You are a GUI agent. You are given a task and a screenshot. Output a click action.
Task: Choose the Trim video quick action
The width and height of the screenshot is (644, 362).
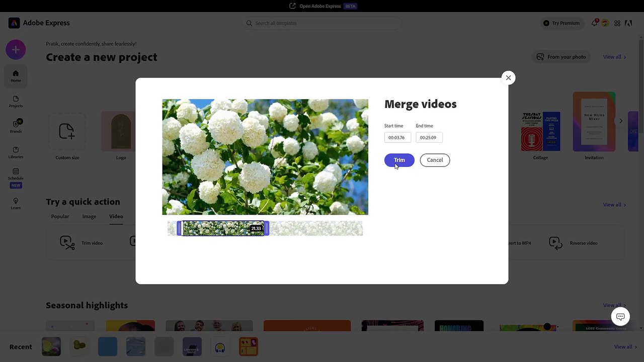82,243
